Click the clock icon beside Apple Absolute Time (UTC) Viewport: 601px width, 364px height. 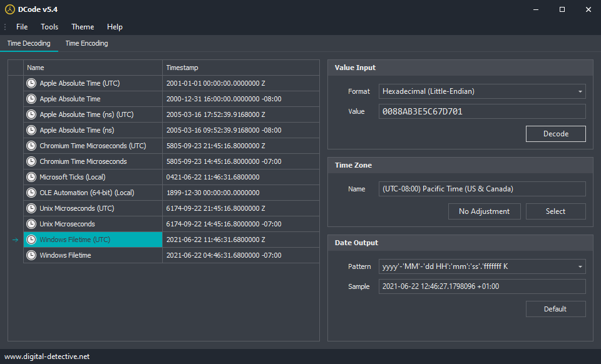coord(31,83)
